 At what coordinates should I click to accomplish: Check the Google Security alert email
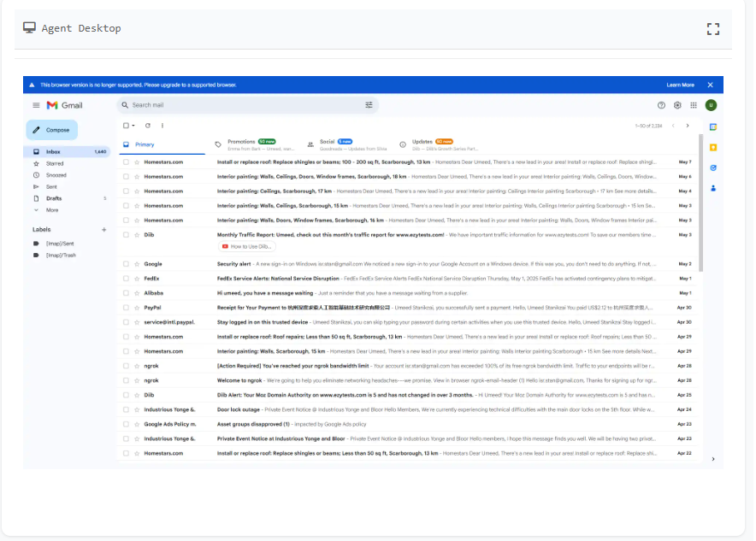point(126,264)
